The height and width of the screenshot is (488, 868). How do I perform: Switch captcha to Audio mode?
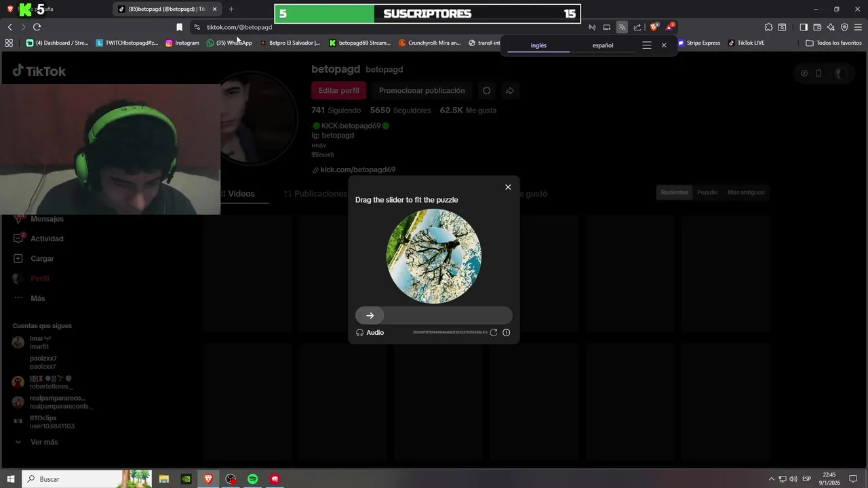click(x=370, y=333)
